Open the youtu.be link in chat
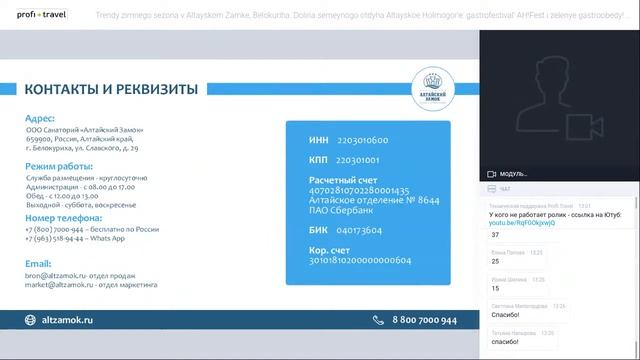This screenshot has width=640, height=360. (522, 223)
